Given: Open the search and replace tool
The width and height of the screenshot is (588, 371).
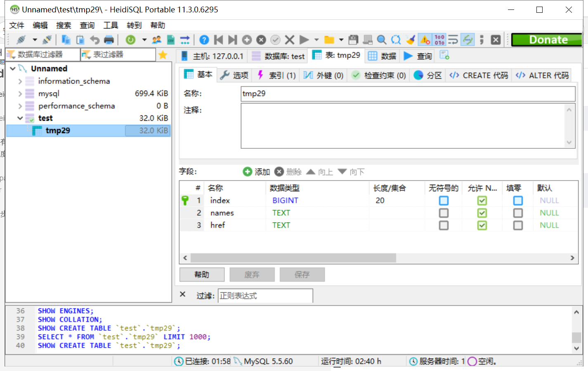Looking at the screenshot, I should (x=396, y=39).
